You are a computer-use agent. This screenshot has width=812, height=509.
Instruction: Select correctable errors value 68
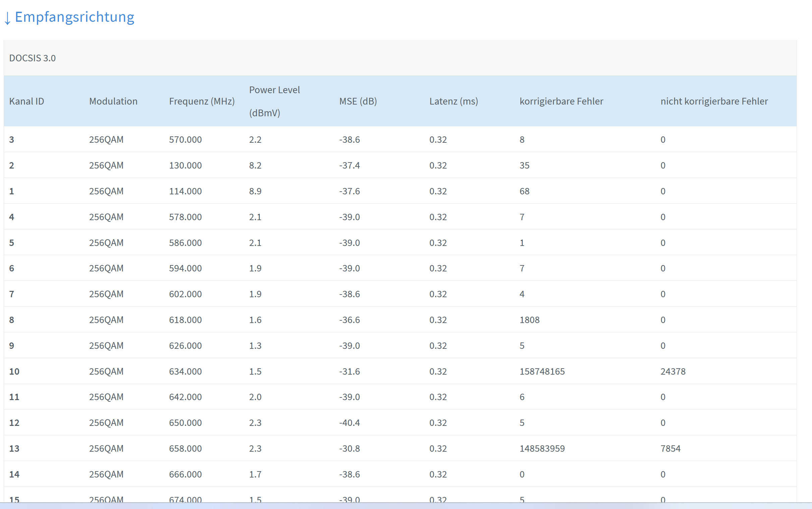[x=524, y=191]
